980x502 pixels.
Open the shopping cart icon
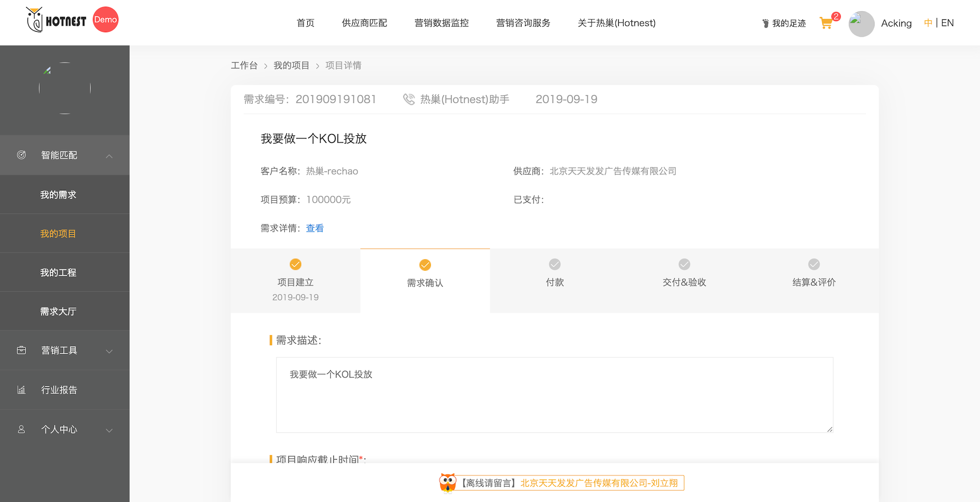tap(826, 23)
